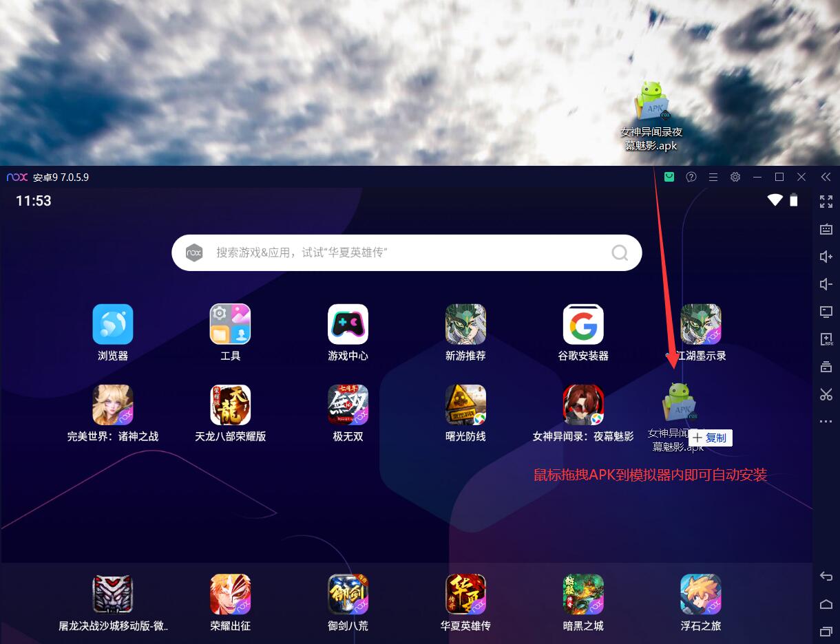Take a screenshot with the scissors icon
The image size is (840, 644).
pyautogui.click(x=826, y=394)
